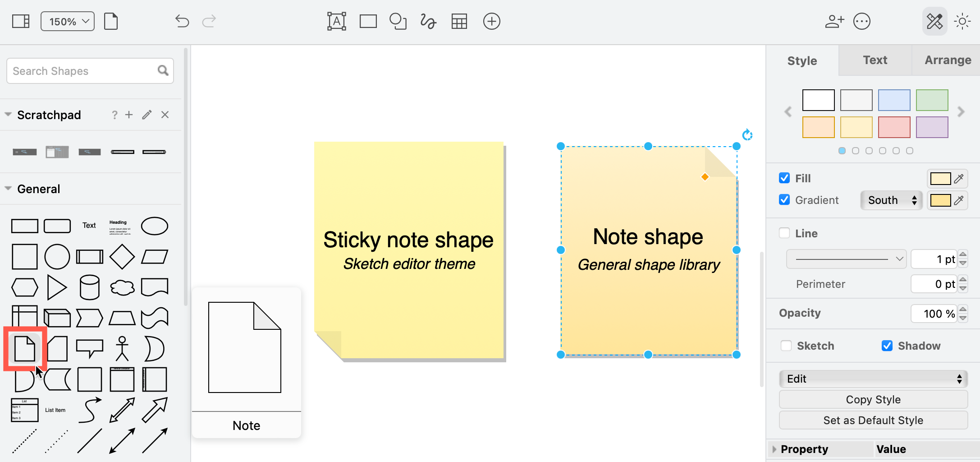Open the Text tab
The image size is (980, 462).
click(x=875, y=60)
